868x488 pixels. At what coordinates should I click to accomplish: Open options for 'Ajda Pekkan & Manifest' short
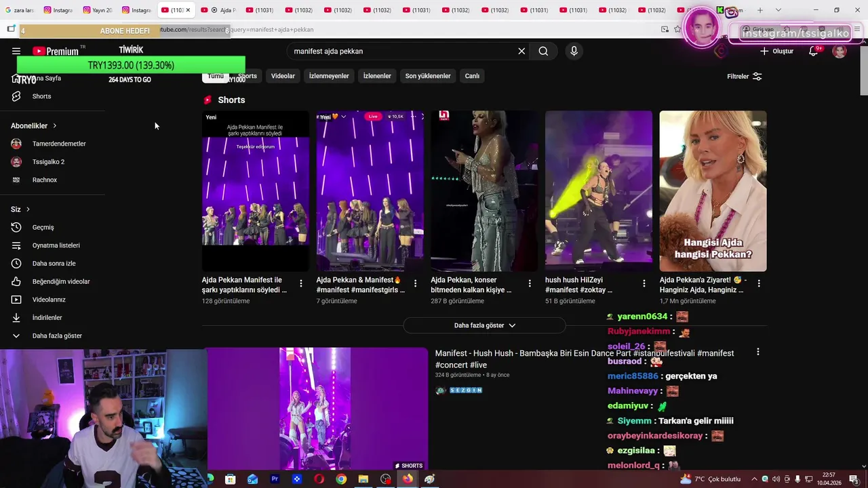click(x=416, y=283)
